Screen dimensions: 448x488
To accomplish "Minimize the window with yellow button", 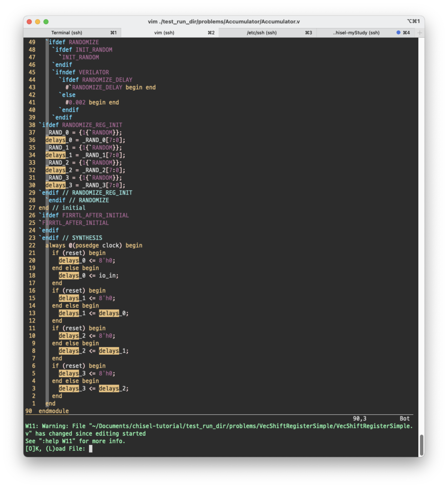I will pos(38,22).
